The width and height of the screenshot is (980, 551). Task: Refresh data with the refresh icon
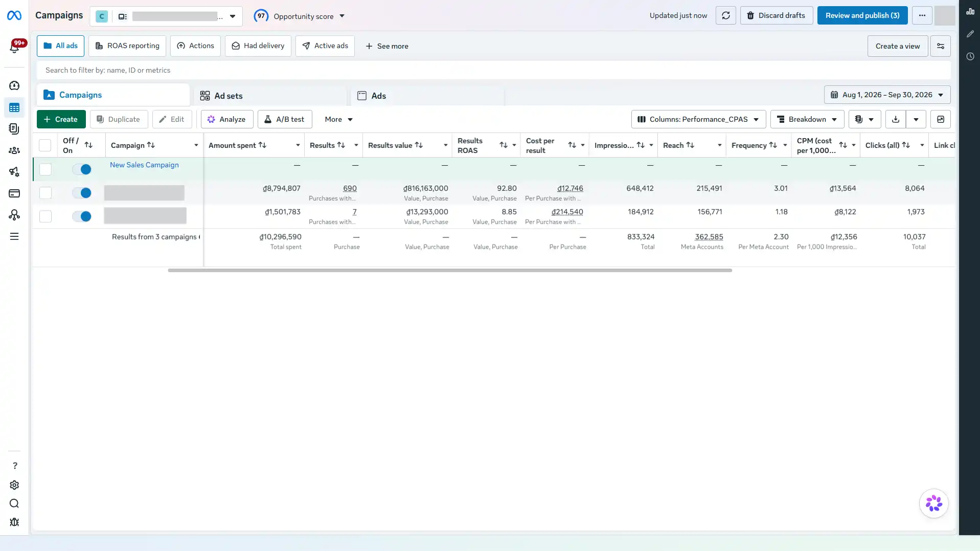(725, 15)
